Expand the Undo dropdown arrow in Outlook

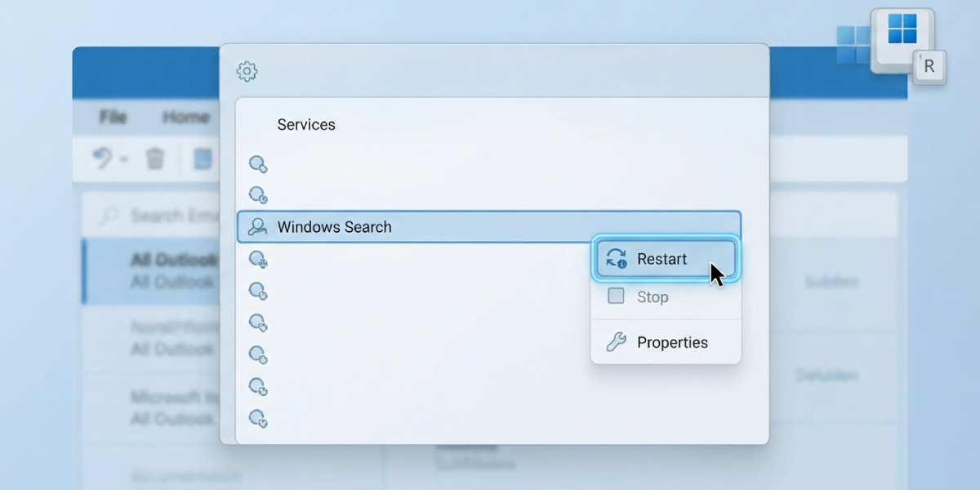(x=124, y=159)
